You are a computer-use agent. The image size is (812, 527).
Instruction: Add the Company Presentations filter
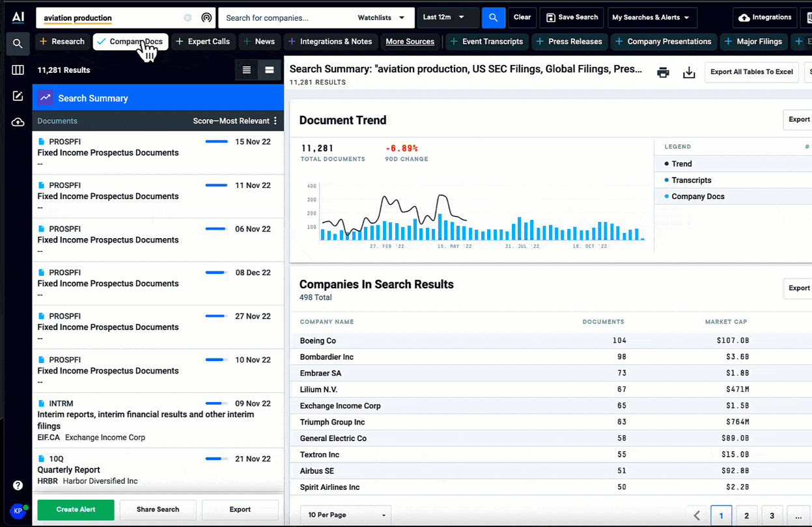point(664,42)
